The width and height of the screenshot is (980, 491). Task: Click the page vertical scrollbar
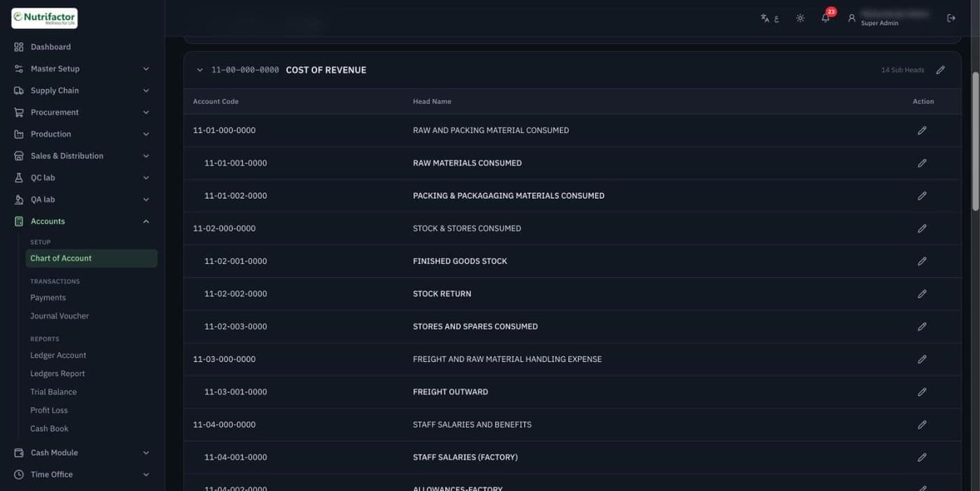pos(975,140)
